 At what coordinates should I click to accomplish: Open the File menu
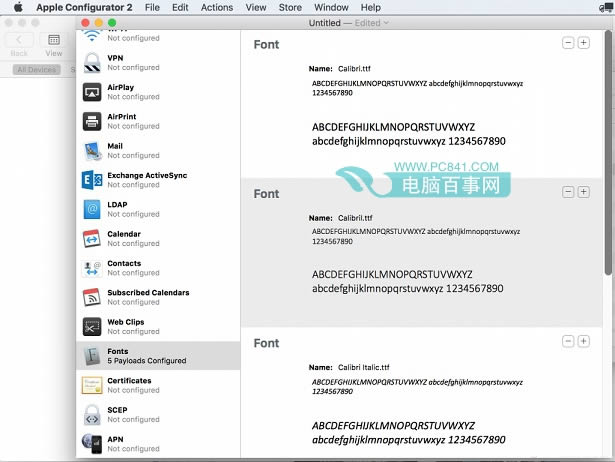click(x=152, y=7)
